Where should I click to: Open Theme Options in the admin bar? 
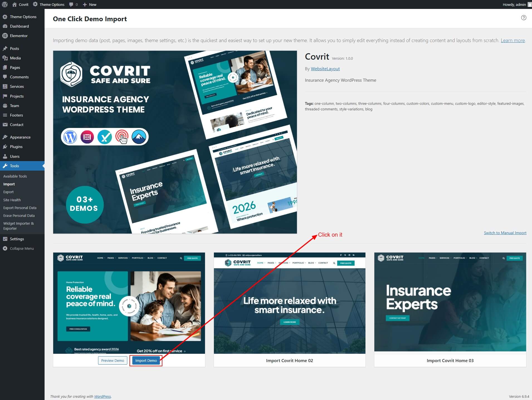49,4
